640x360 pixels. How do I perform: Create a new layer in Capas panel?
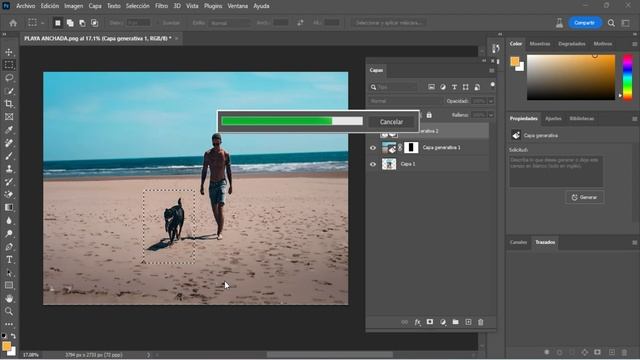point(468,322)
